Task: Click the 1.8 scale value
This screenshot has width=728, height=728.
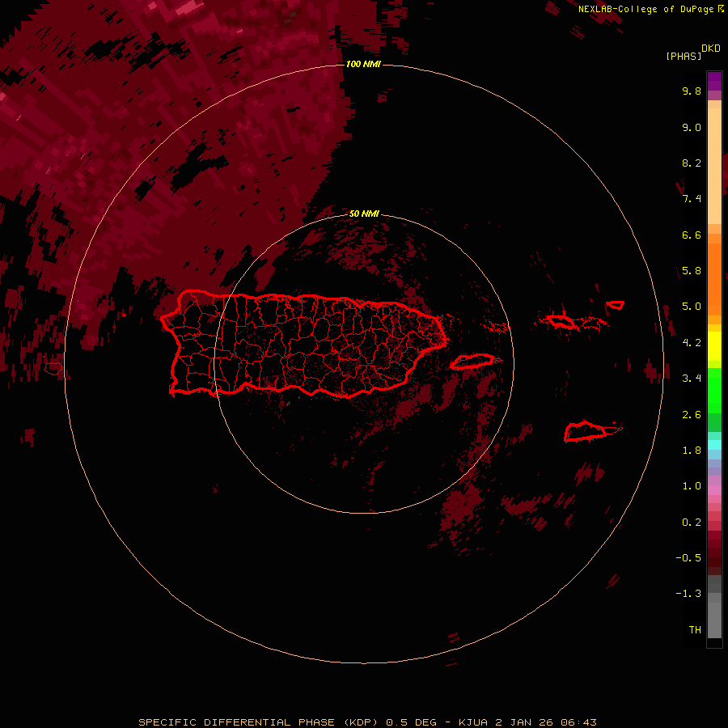Action: [692, 451]
